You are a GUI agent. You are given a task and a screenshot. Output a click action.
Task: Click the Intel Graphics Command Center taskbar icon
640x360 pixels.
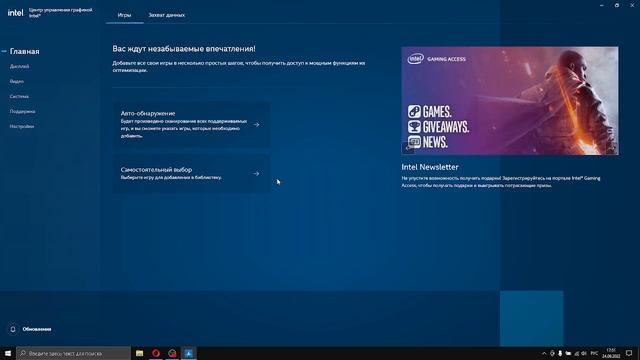pyautogui.click(x=189, y=353)
